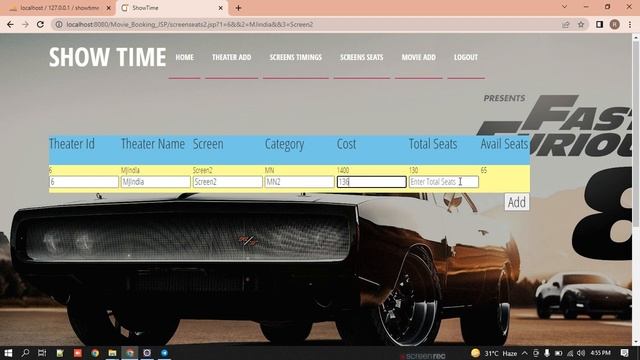
Task: Click the Theater Name column header
Action: (153, 144)
